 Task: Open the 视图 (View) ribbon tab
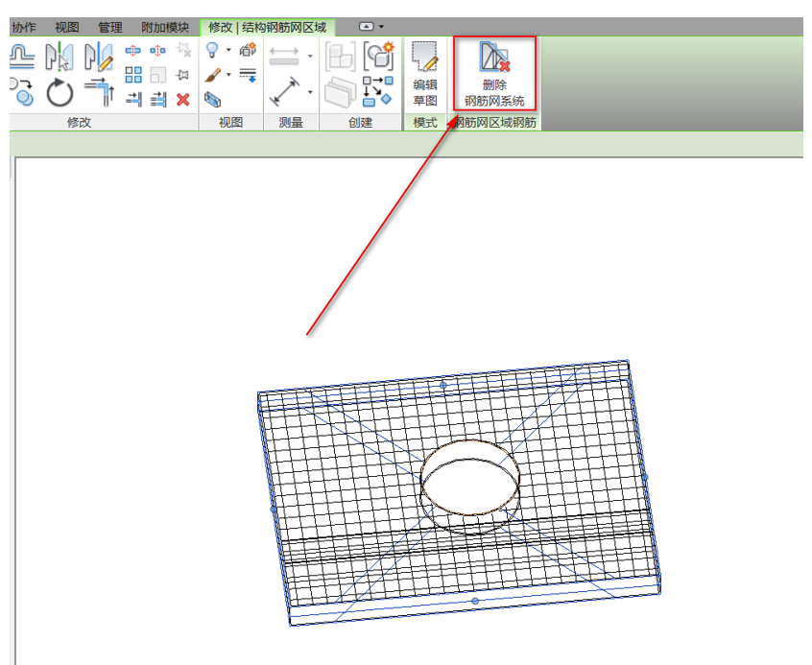67,27
